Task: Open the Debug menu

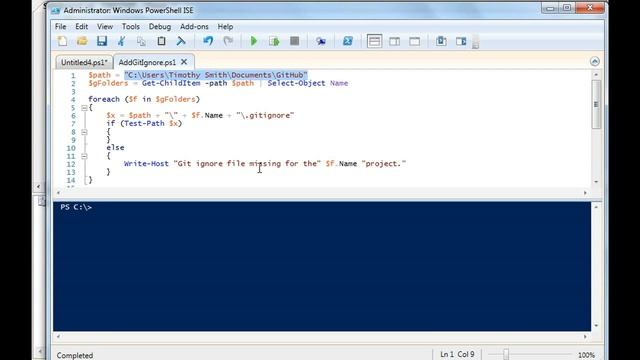Action: (160, 27)
